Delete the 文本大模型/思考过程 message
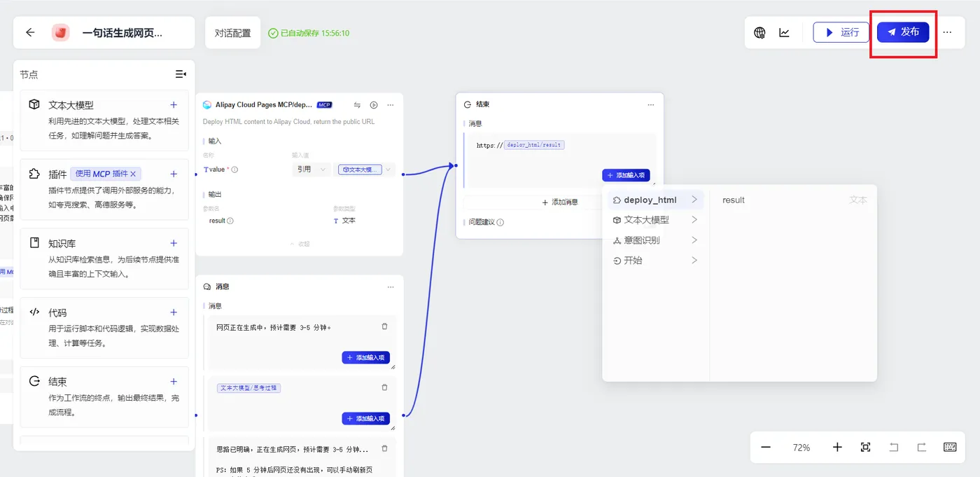Screen dimensions: 980x477 (384, 387)
